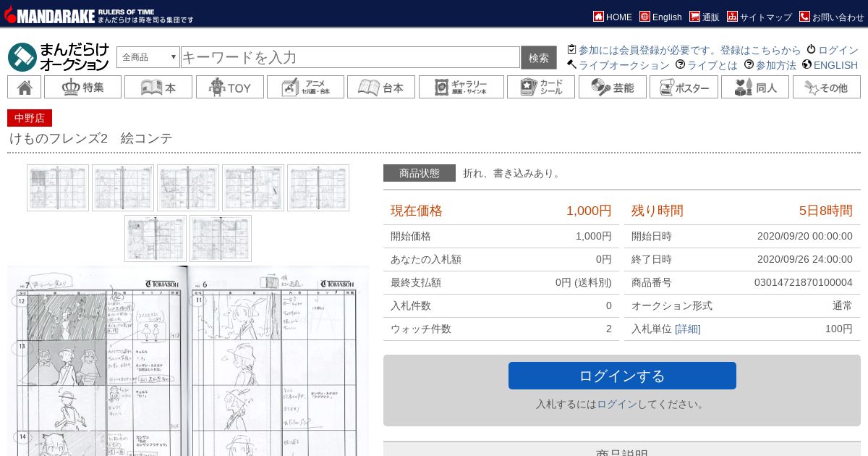Open ライブオークション link
The width and height of the screenshot is (868, 456).
(624, 65)
